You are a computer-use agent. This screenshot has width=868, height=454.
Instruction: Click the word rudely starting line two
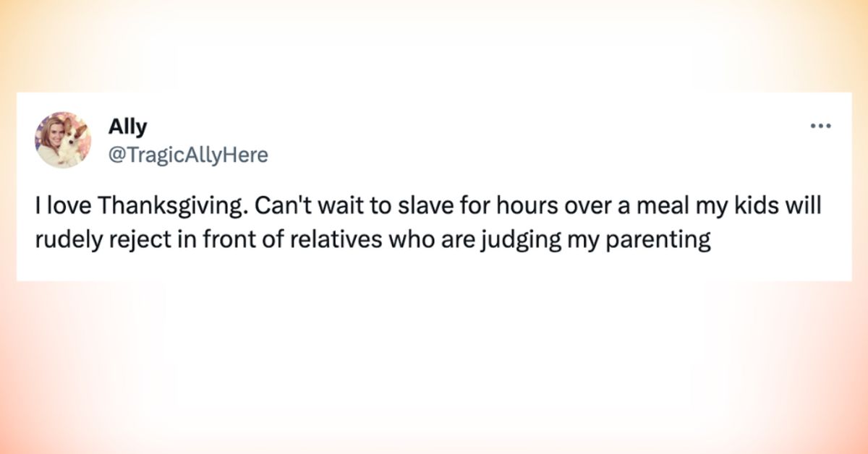tap(69, 241)
